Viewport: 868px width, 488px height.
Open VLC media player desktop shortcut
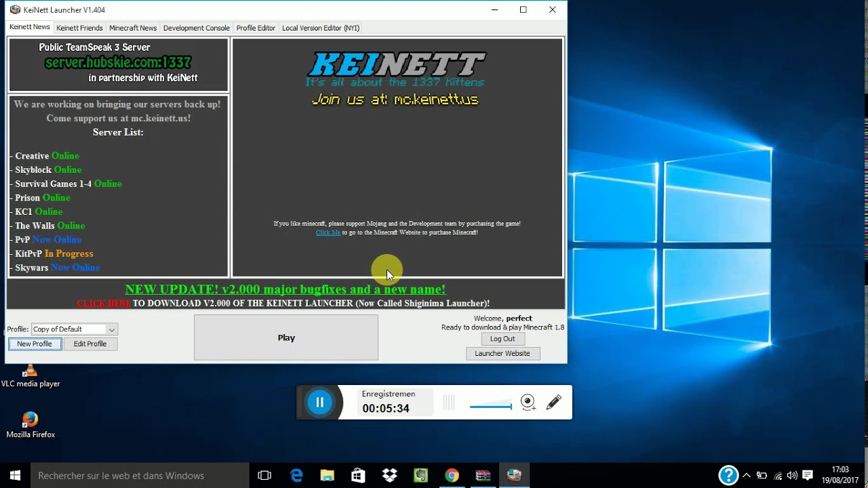pos(30,377)
